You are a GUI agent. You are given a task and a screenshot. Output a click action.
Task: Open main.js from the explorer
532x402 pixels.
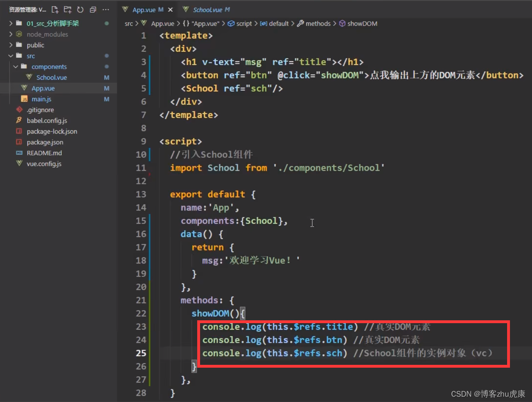(x=41, y=99)
